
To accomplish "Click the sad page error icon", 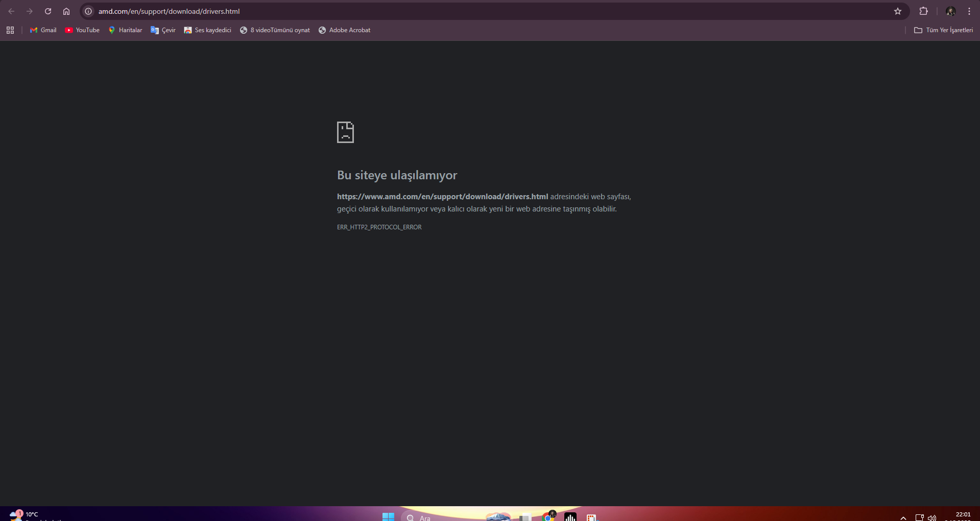I will (x=345, y=132).
